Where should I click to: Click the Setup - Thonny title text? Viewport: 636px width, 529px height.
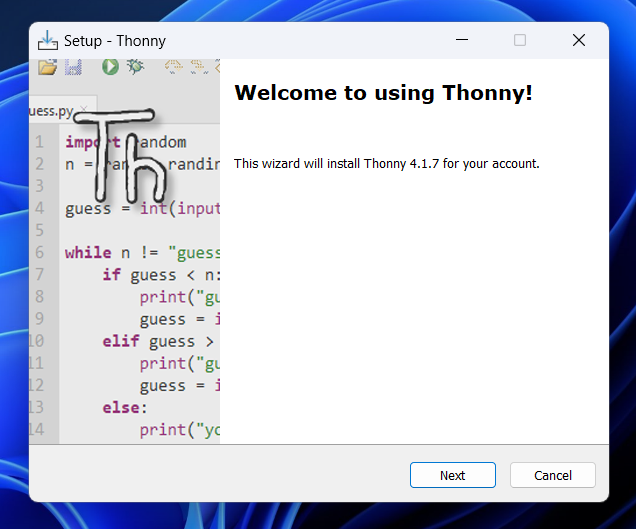point(115,41)
